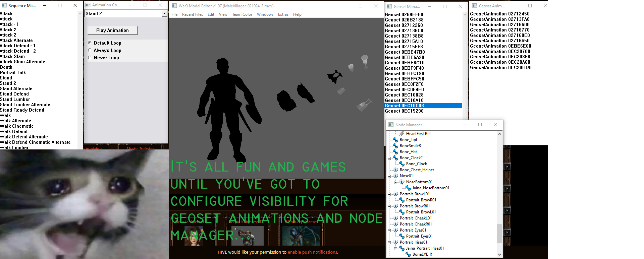Screen dimensions: 644x259
Task: Click the enable push notifications link
Action: point(313,252)
